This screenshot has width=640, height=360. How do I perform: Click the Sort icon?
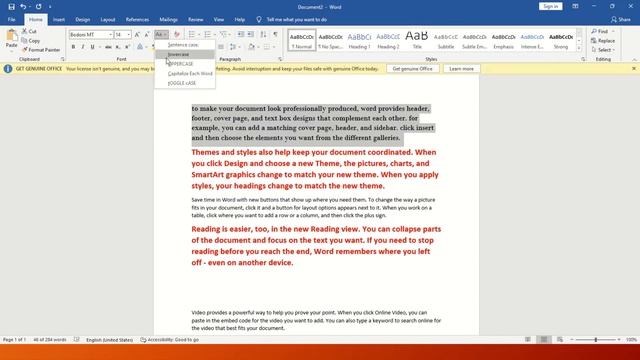(263, 35)
